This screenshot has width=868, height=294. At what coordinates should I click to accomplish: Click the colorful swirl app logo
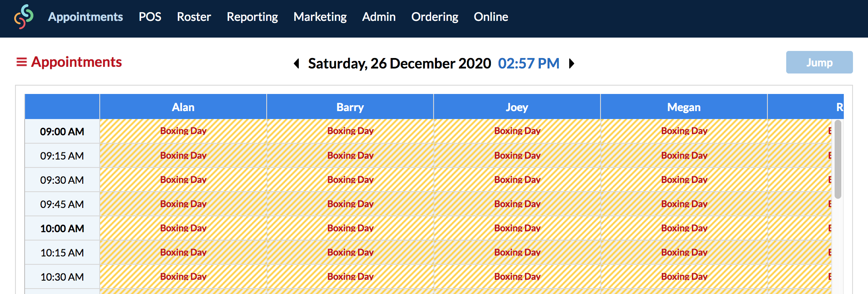tap(24, 17)
